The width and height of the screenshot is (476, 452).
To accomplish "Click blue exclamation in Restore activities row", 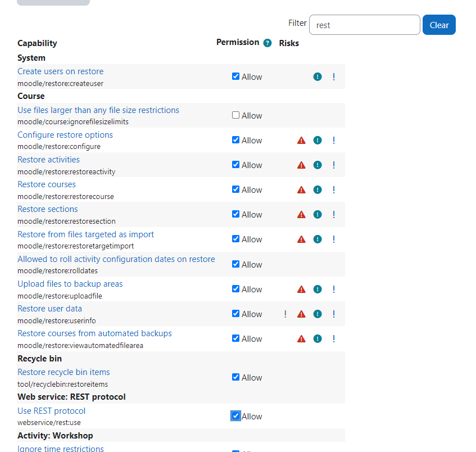I will 334,165.
